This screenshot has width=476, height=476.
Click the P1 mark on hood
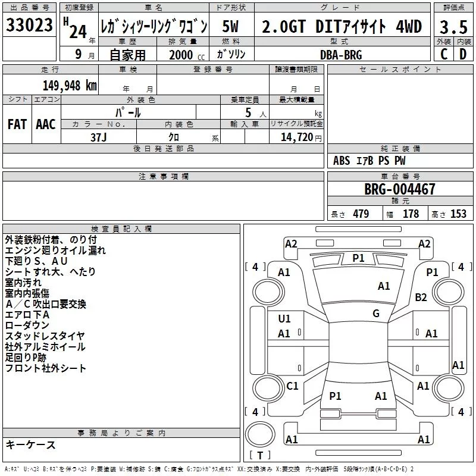tap(358, 258)
